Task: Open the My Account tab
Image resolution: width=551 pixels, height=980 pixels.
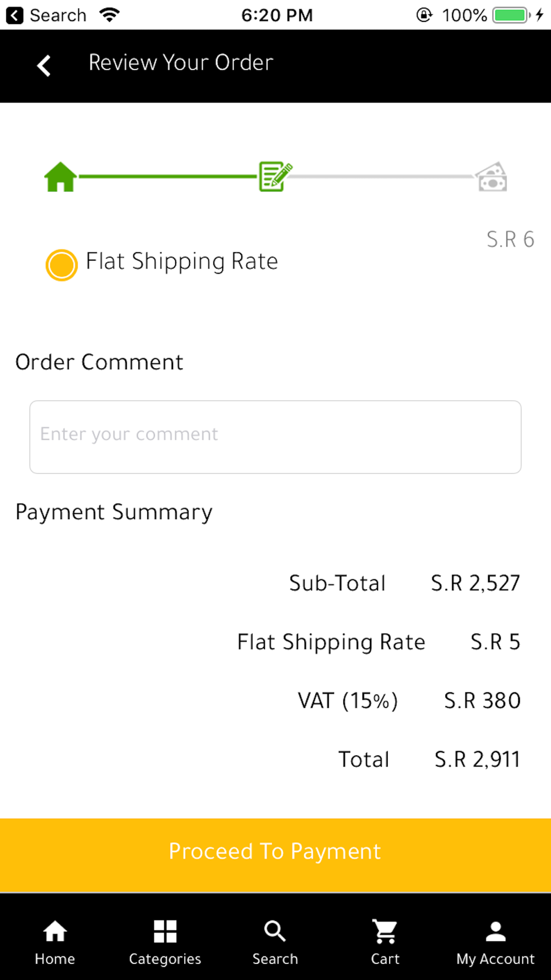Action: (x=495, y=943)
